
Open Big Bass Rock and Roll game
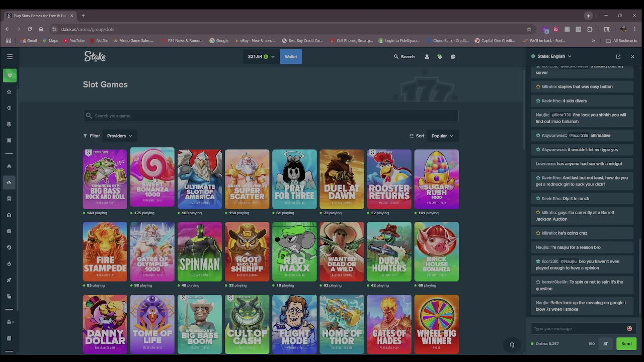coord(105,179)
